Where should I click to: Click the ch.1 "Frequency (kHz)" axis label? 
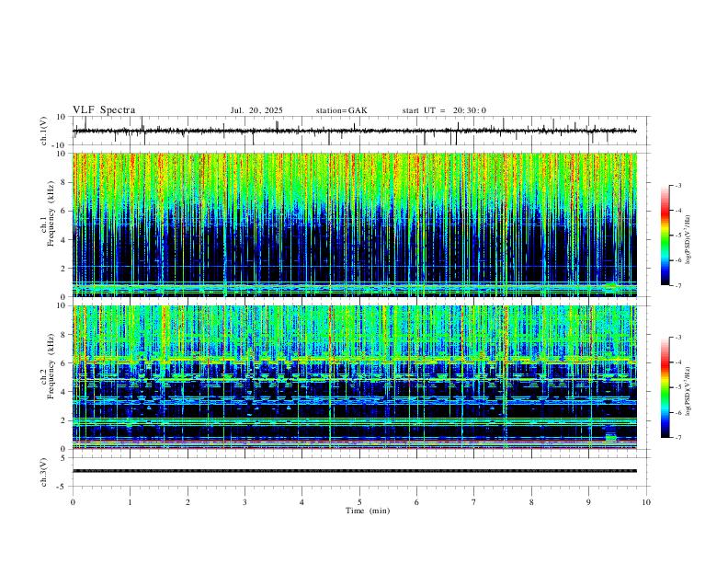click(x=51, y=213)
